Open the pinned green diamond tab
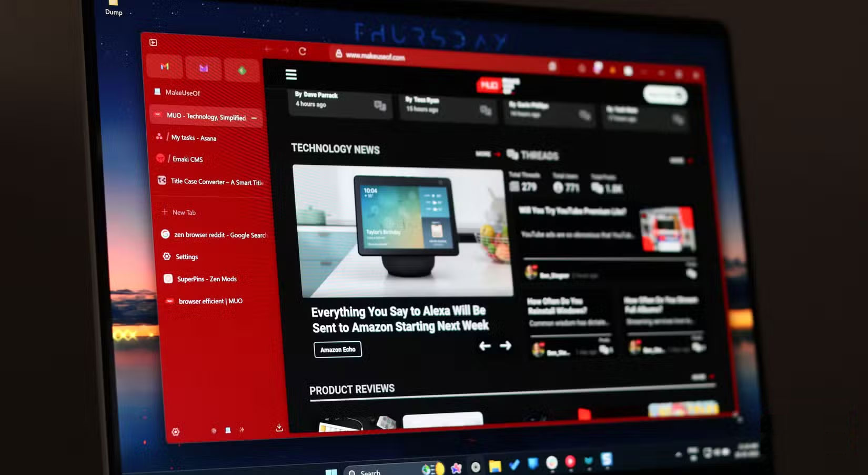Screen dimensions: 868x475 coord(242,71)
